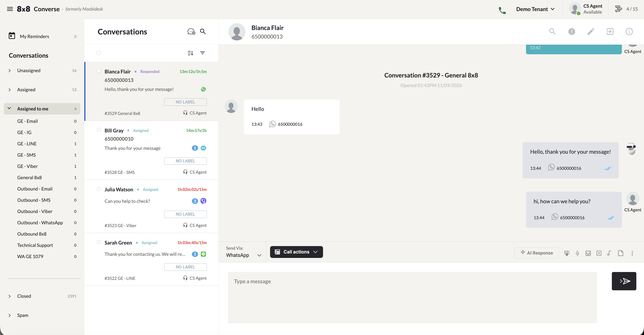Click the green phone call icon
Screen dimensions: 644x335
tap(502, 10)
